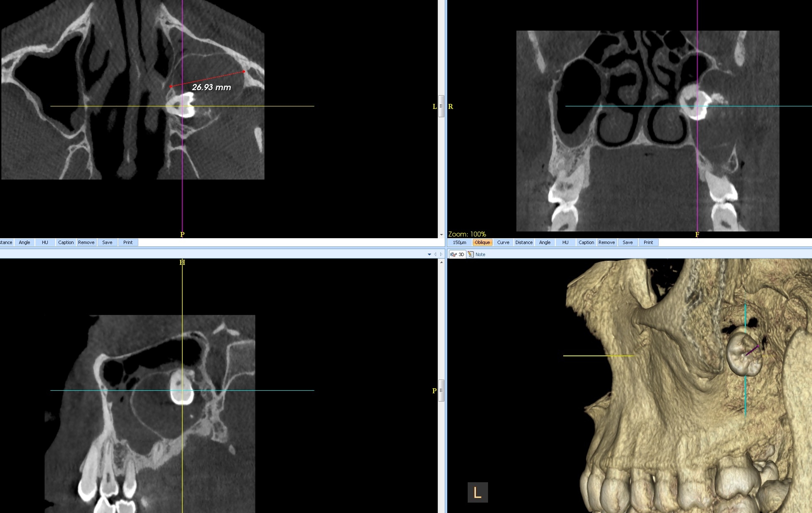Click the 3D glasses icon on the 3D tab

[453, 254]
